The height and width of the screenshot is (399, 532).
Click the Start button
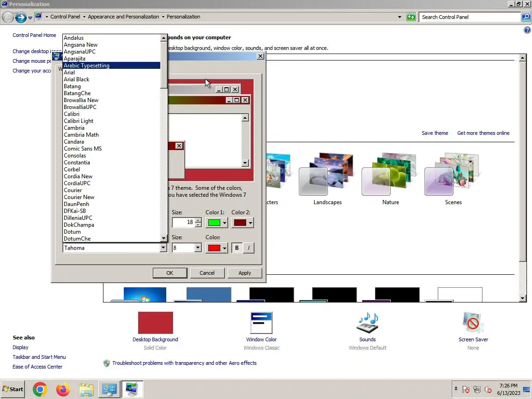point(12,389)
